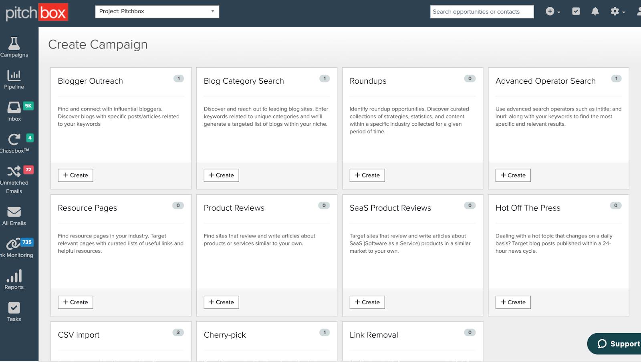Viewport: 641px width, 364px height.
Task: Click Blogger Outreach count badge
Action: click(x=179, y=78)
